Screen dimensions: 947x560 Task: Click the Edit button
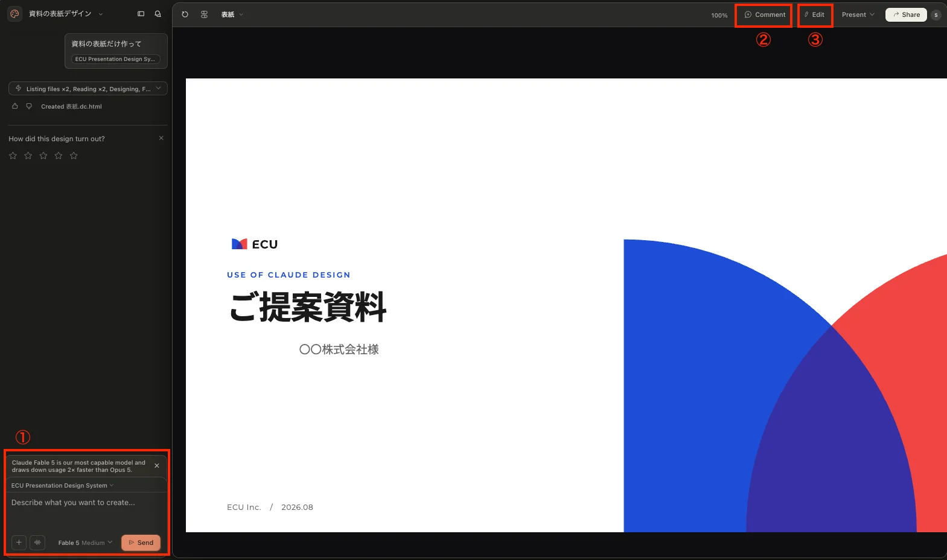pos(814,14)
